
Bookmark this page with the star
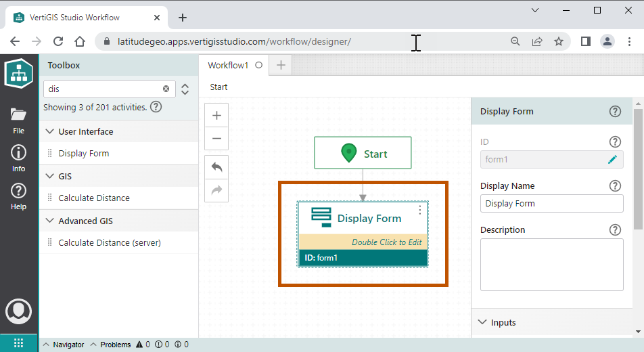coord(559,41)
